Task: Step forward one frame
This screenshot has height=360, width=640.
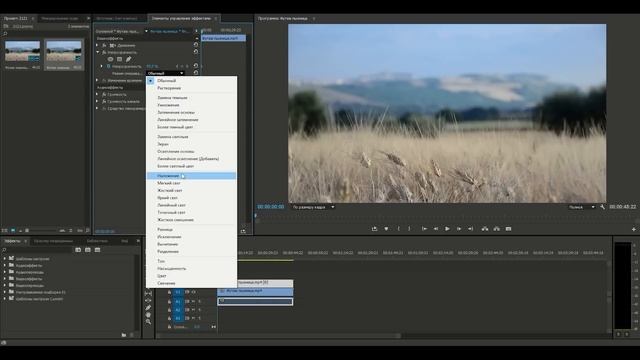Action: (x=459, y=229)
